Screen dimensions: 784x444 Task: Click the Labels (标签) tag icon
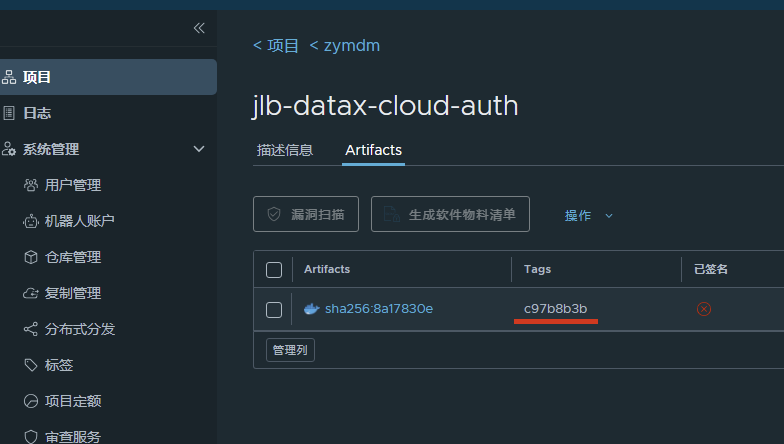[30, 365]
